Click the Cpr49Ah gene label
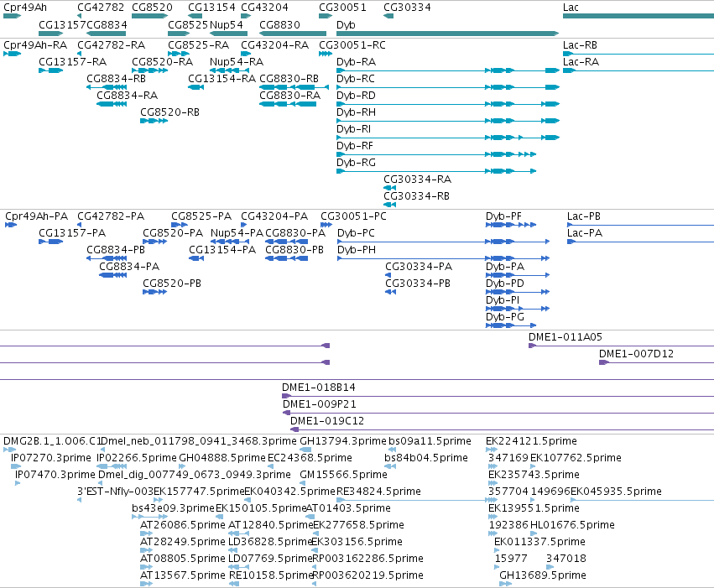Screen dimensions: 714x588 pyautogui.click(x=25, y=8)
